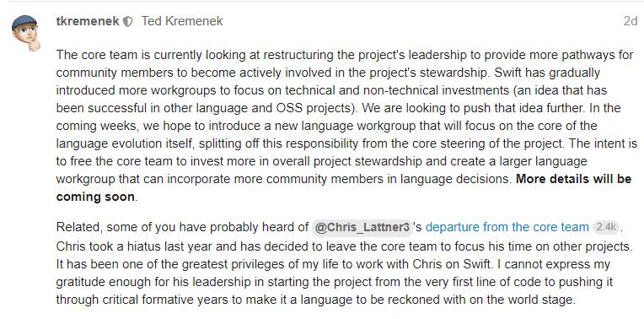This screenshot has height=319, width=644.
Task: Click the 2.4k link click counter badge
Action: coord(606,227)
